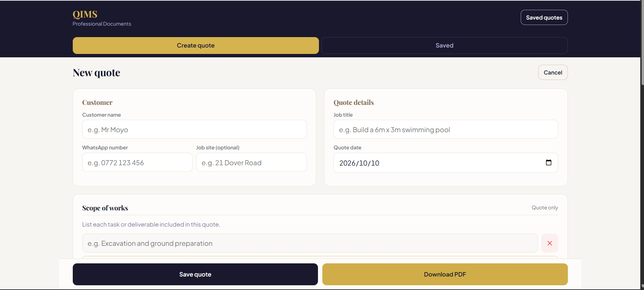Click the New quote heading
Image resolution: width=644 pixels, height=290 pixels.
(x=96, y=73)
